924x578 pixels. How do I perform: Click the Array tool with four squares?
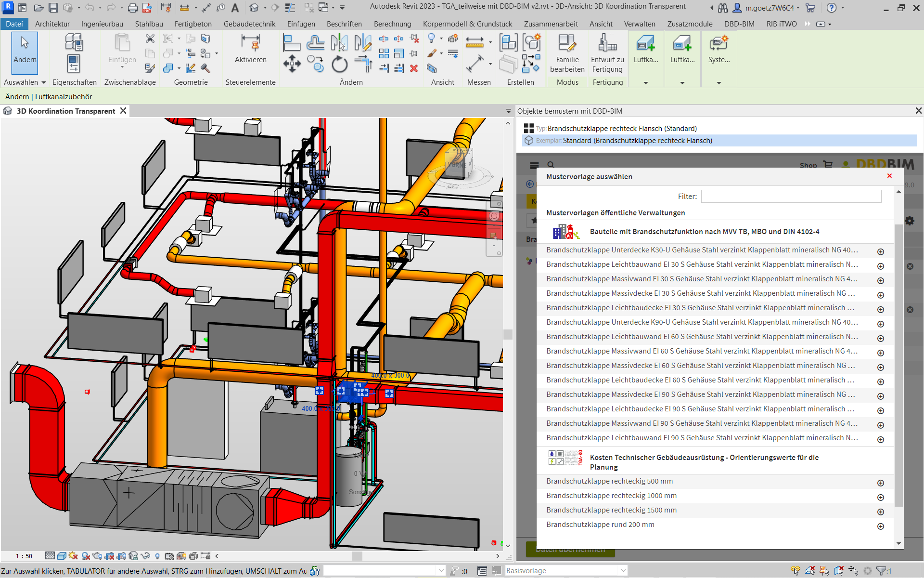[384, 53]
